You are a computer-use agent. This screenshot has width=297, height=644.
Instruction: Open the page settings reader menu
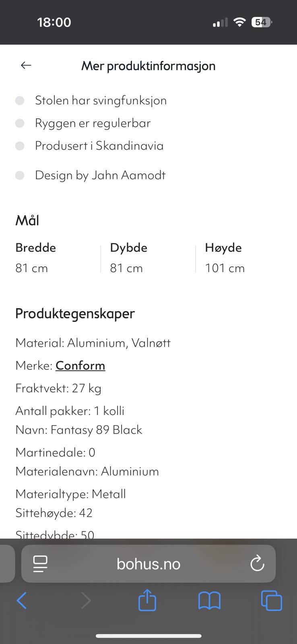[40, 563]
